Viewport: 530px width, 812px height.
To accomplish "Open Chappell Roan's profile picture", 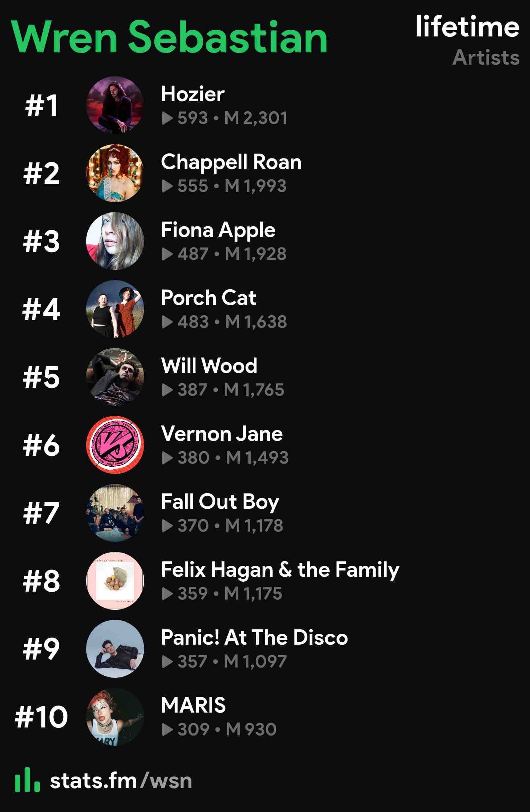I will pos(115,173).
